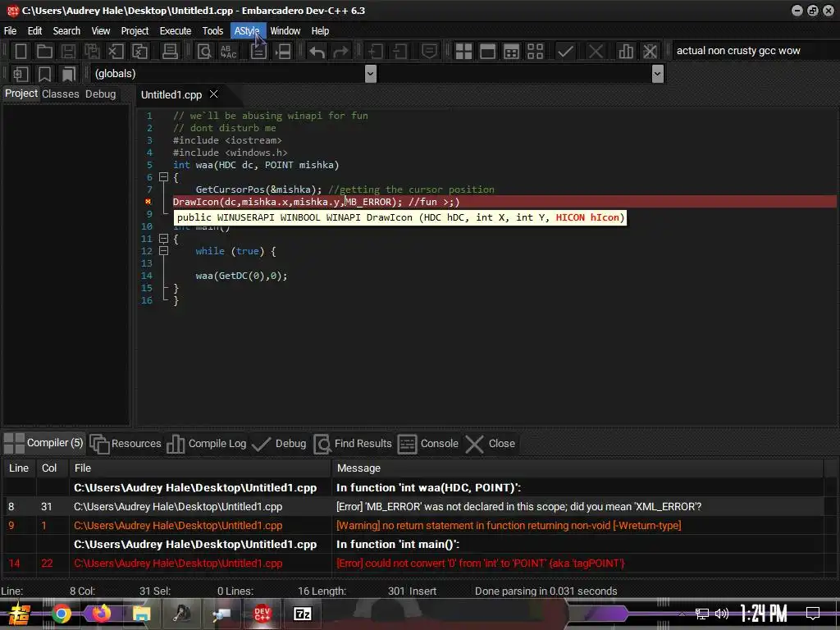Click the Insert snippet icon
Screen dimensions: 840x630
[x=21, y=73]
